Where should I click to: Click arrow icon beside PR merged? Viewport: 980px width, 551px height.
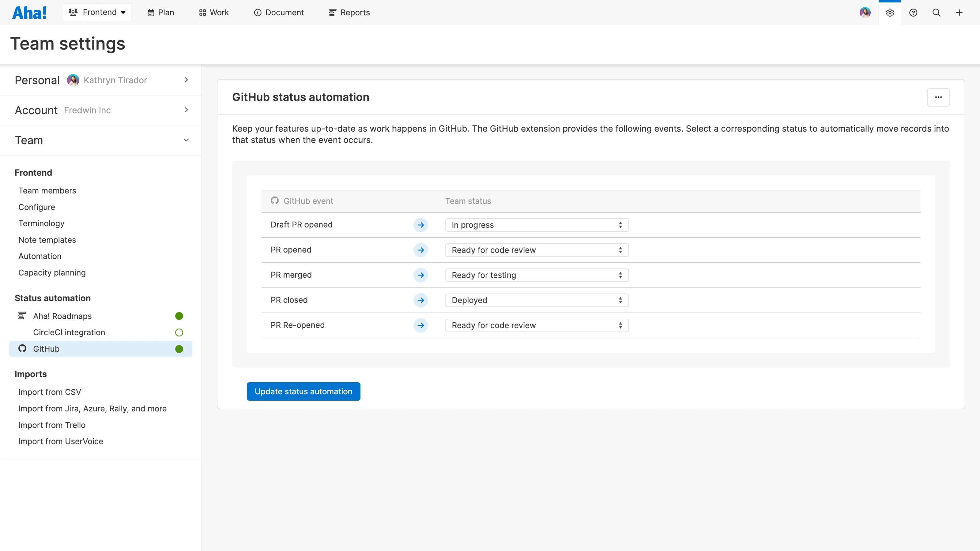(420, 275)
